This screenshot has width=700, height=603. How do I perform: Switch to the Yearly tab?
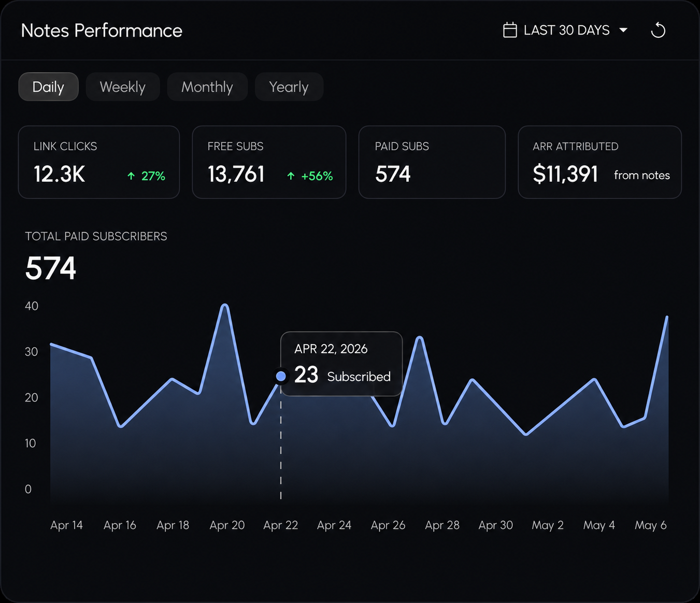point(289,87)
